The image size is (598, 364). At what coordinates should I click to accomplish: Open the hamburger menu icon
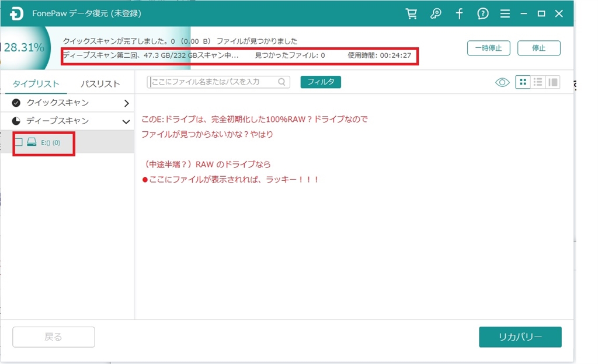pos(505,13)
